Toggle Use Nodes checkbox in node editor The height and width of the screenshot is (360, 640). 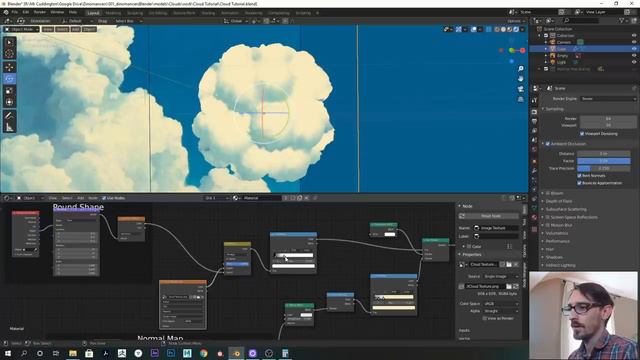point(104,198)
